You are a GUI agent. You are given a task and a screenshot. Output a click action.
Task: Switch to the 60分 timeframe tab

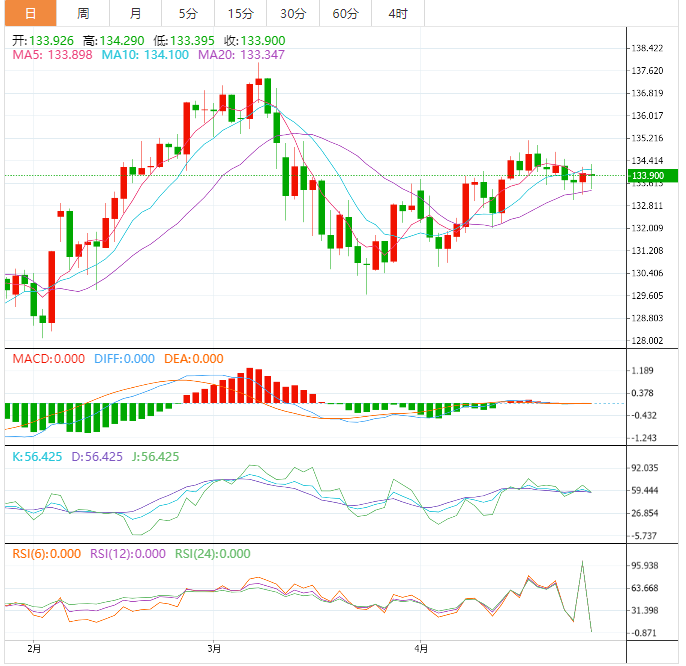345,13
